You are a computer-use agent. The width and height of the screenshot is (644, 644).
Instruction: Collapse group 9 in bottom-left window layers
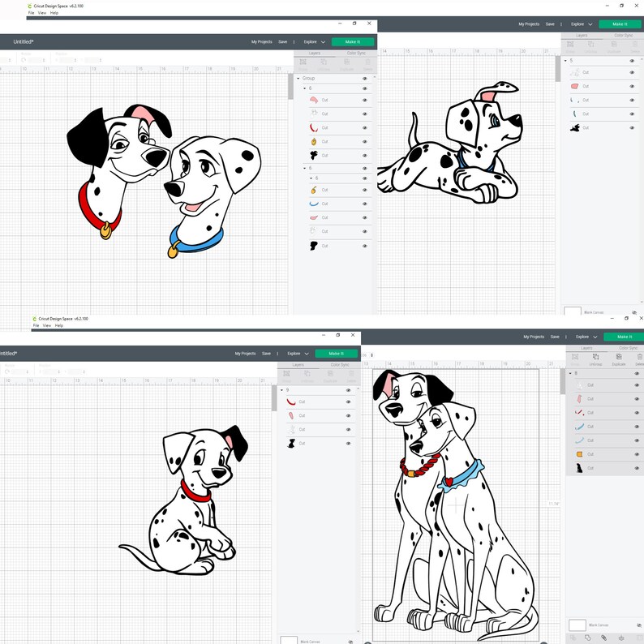tap(281, 390)
